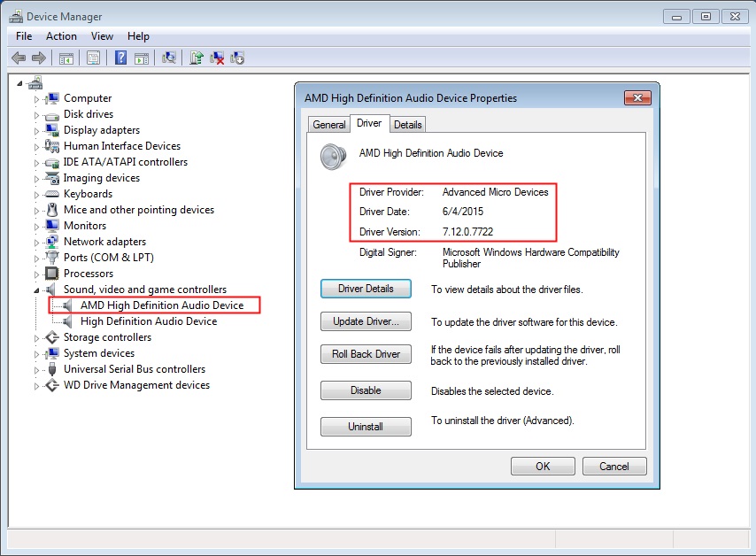
Task: Click the Roll Back Driver button
Action: (366, 354)
